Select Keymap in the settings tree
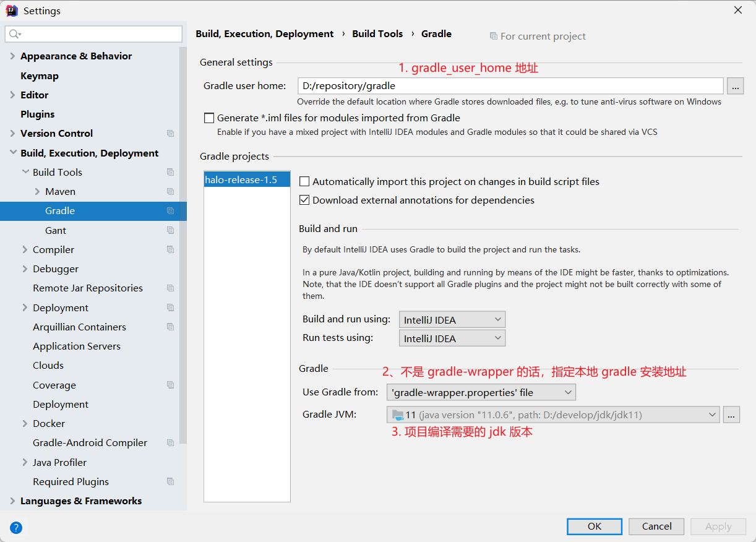This screenshot has width=756, height=542. [x=40, y=76]
